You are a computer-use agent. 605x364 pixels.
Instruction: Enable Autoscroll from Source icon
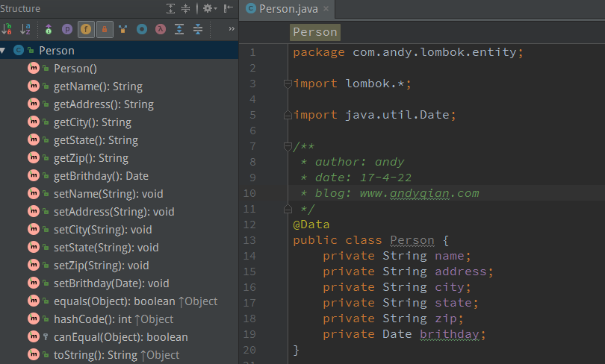[x=197, y=29]
